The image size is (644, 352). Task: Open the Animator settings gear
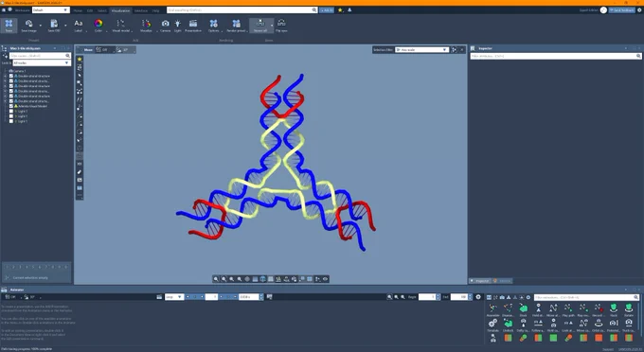pos(478,296)
